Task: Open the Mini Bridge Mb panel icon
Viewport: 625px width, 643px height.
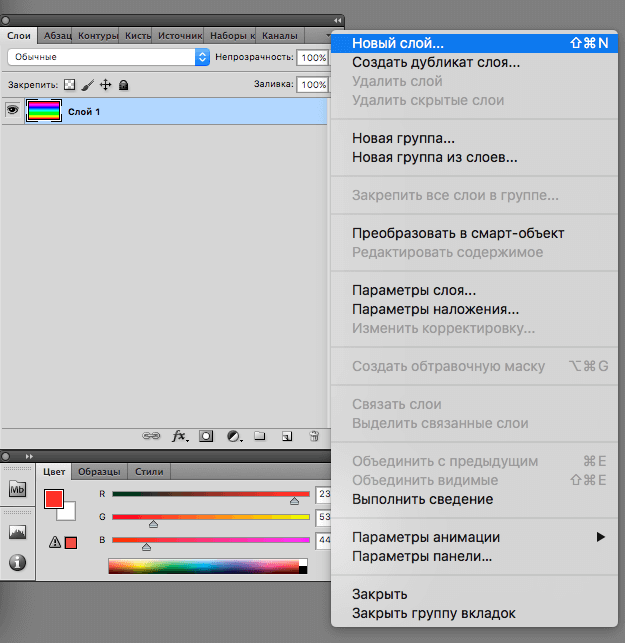Action: (17, 489)
